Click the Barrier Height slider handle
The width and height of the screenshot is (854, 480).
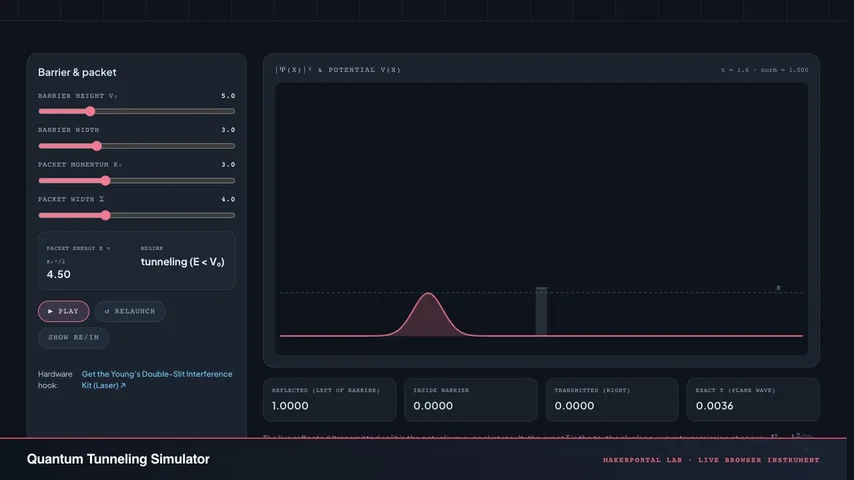point(90,111)
